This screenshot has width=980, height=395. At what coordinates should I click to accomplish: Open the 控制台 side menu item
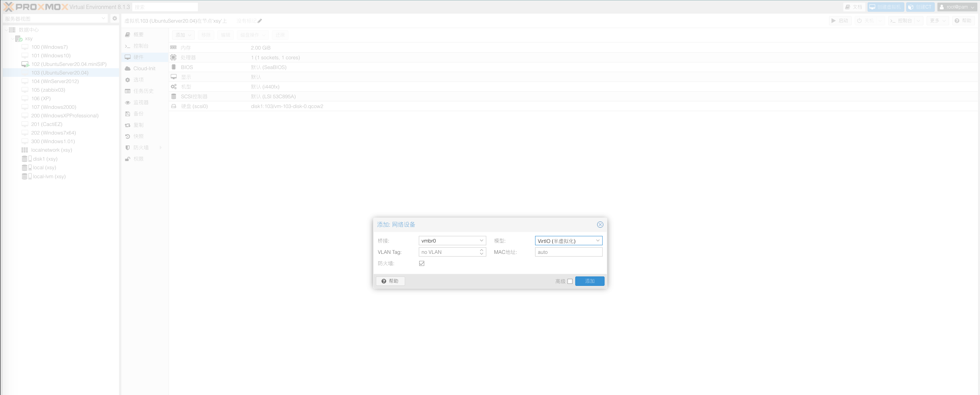point(145,46)
